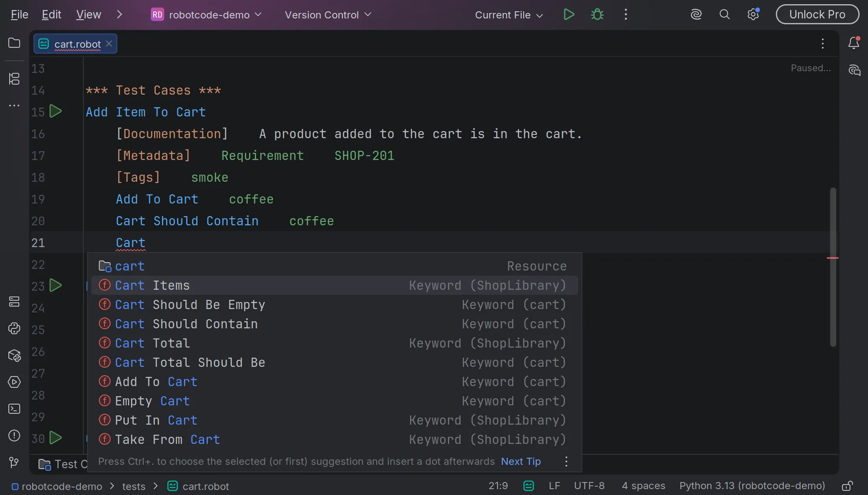The height and width of the screenshot is (495, 868).
Task: Choose the Cart Should Be Empty completion suggestion
Action: click(334, 304)
